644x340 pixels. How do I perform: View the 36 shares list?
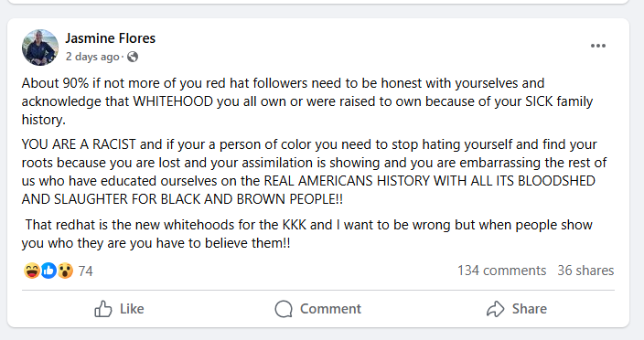(585, 271)
